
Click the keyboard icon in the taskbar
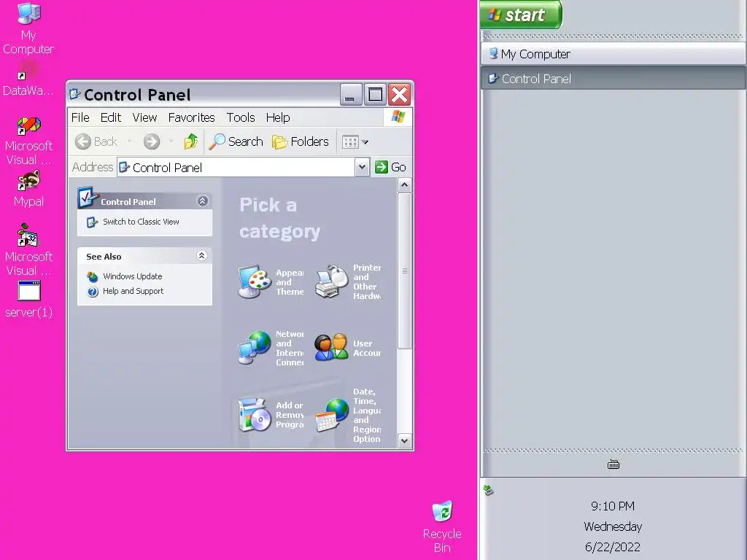[x=613, y=464]
